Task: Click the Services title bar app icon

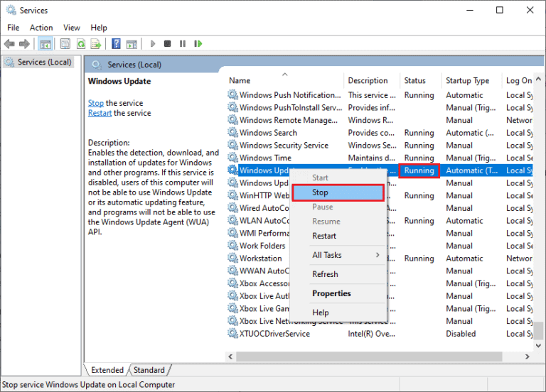Action: (x=11, y=10)
